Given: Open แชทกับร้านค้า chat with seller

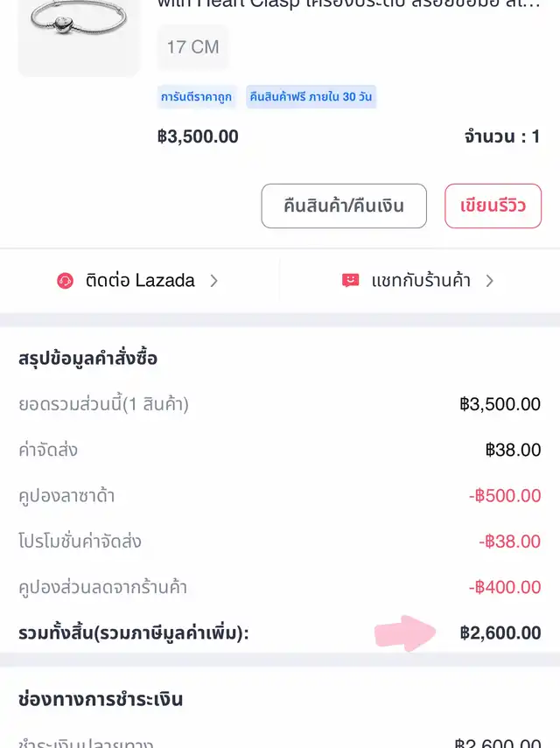Looking at the screenshot, I should [421, 281].
